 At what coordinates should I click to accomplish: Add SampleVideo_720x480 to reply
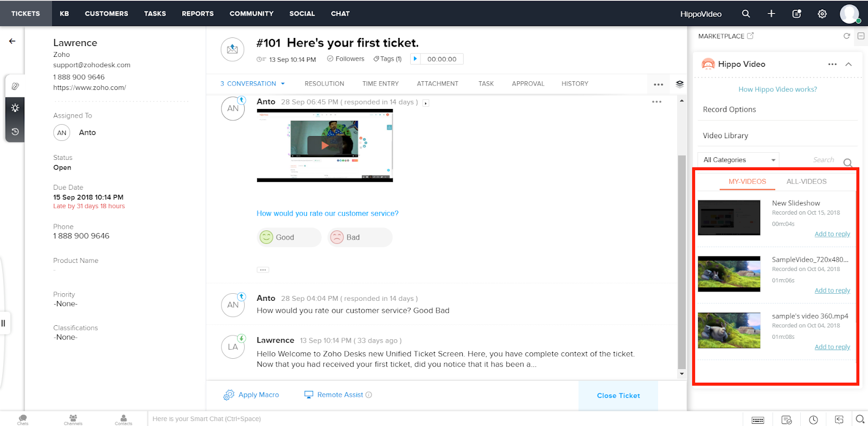(832, 291)
